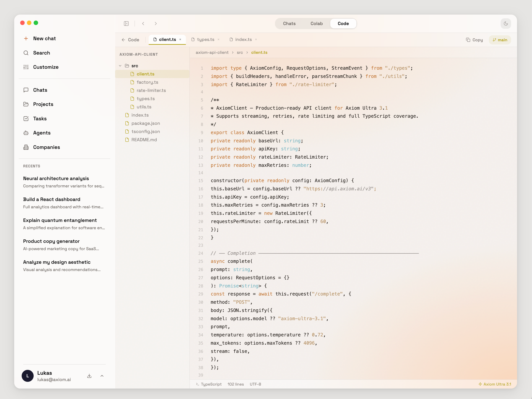The height and width of the screenshot is (399, 532).
Task: Open the Customize settings
Action: [x=45, y=67]
